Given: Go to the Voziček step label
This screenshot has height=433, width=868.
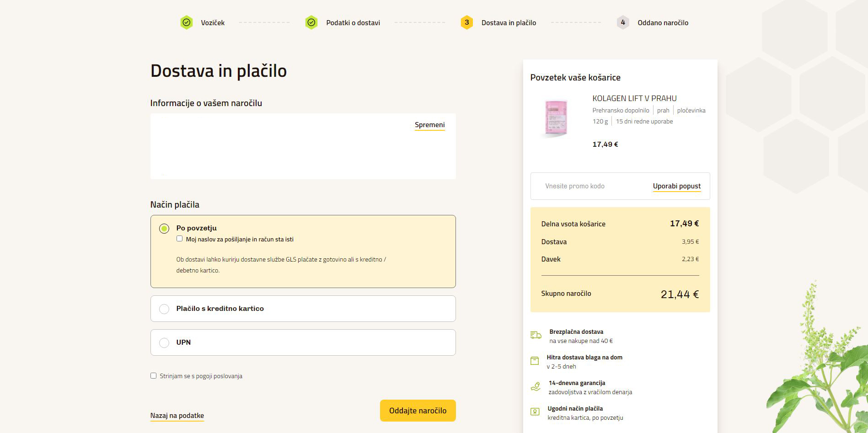Looking at the screenshot, I should pos(213,23).
